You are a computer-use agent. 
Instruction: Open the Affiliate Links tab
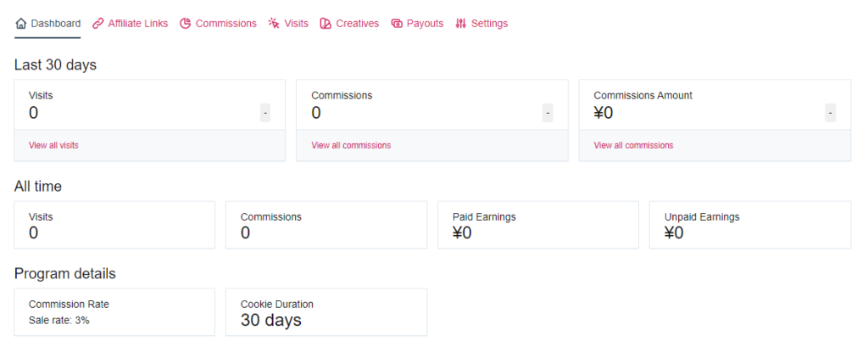130,24
